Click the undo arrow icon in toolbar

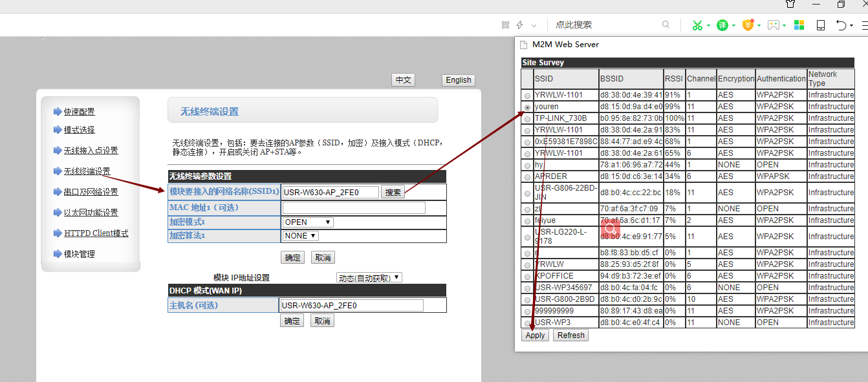click(841, 25)
